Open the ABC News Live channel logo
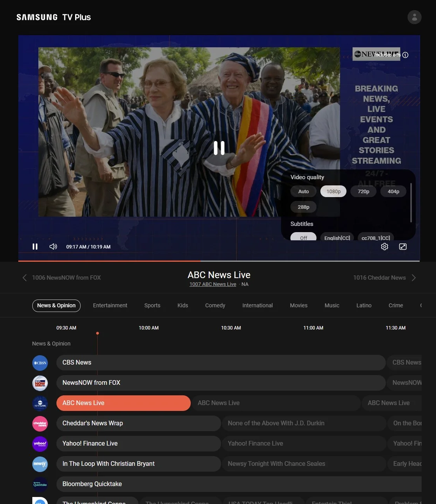The height and width of the screenshot is (504, 436). tap(40, 404)
